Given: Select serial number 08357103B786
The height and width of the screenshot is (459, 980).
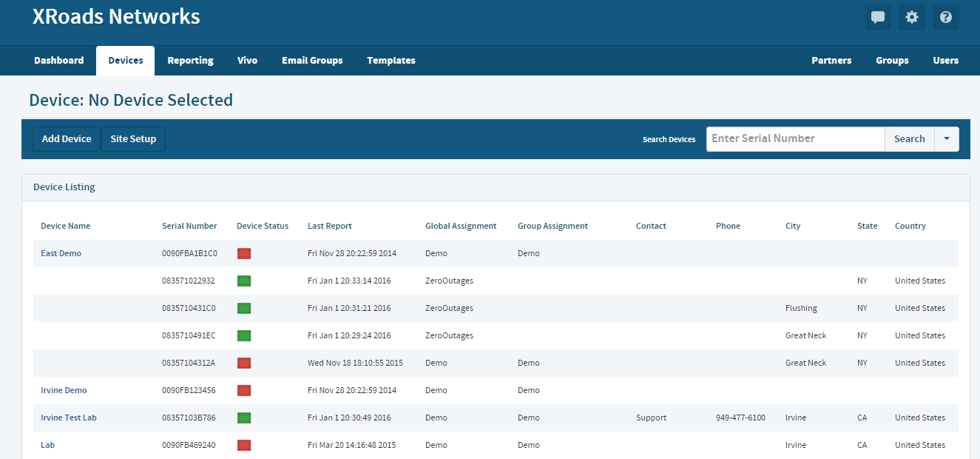Looking at the screenshot, I should tap(189, 418).
